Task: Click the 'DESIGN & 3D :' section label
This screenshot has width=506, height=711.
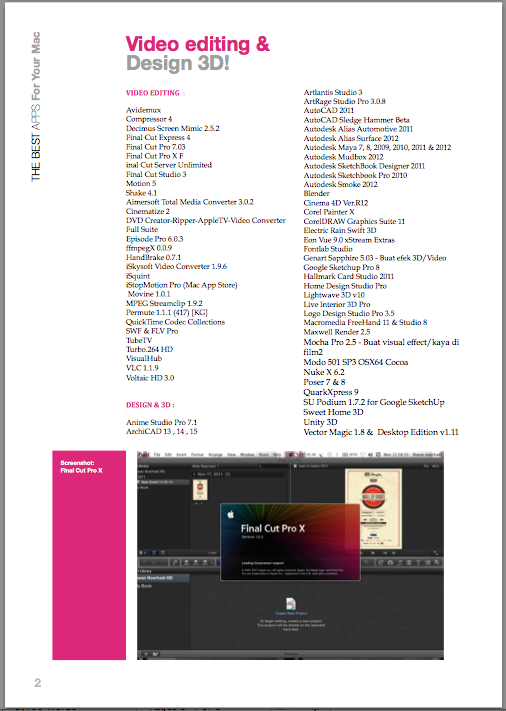Action: [x=150, y=405]
